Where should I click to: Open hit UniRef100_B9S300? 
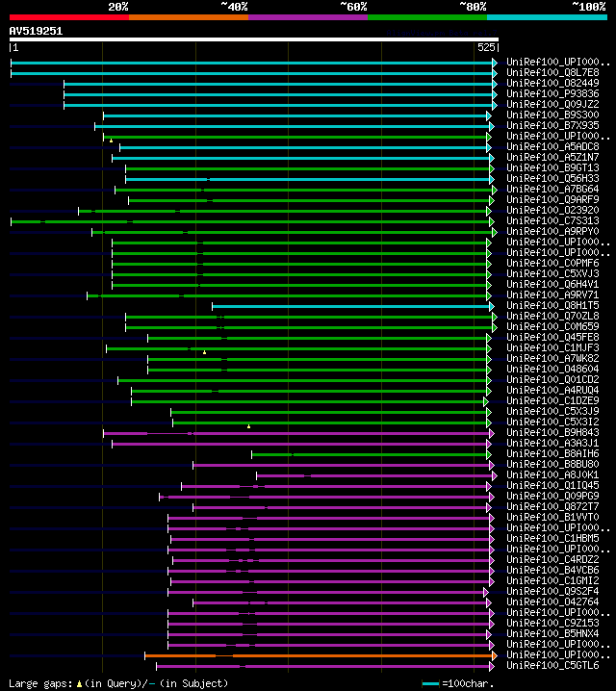[x=552, y=115]
